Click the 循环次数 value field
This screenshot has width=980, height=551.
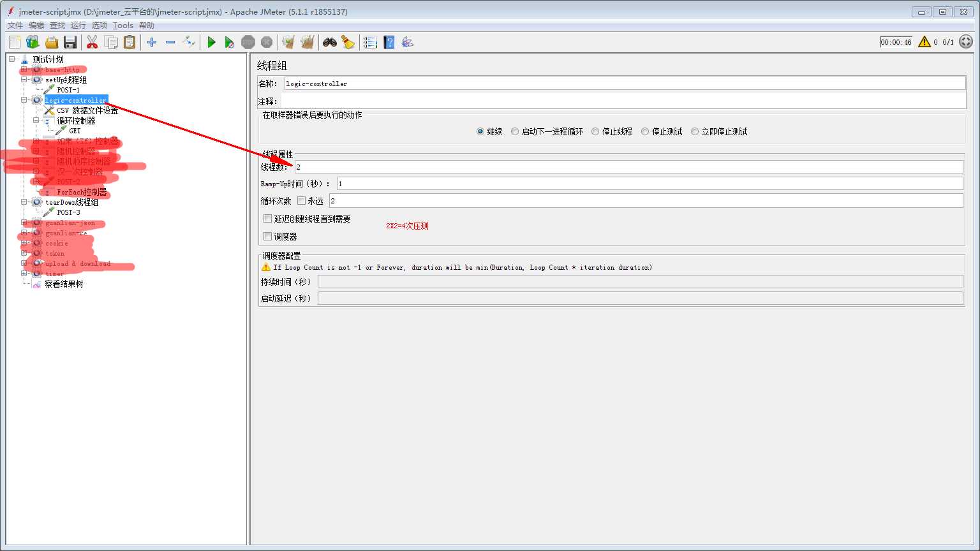(646, 201)
